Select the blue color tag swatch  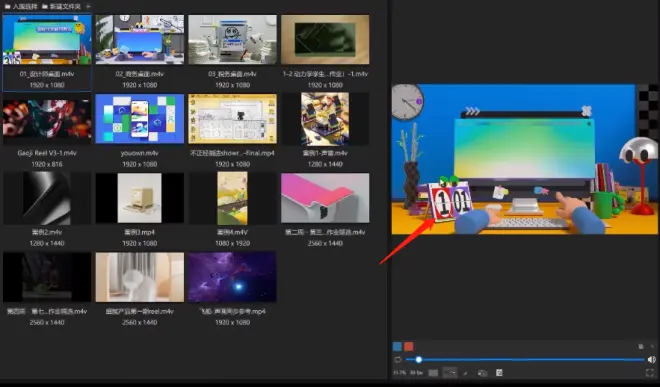[x=397, y=347]
